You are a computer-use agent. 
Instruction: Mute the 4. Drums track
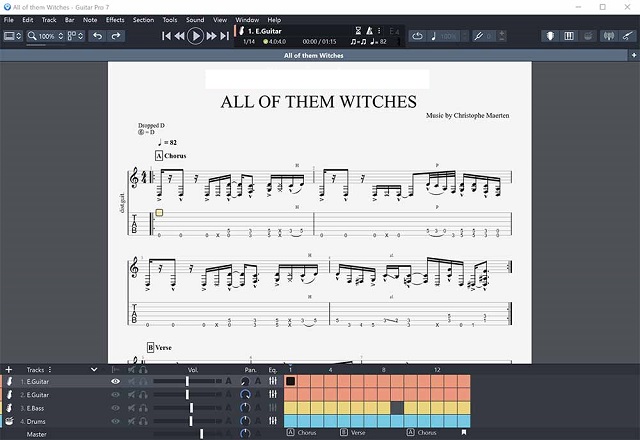[131, 421]
